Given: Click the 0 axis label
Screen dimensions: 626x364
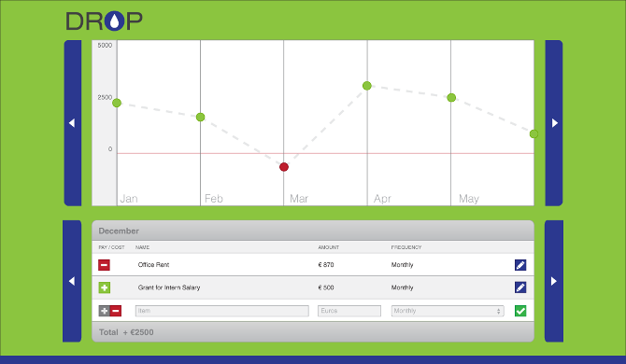Looking at the screenshot, I should click(x=110, y=149).
